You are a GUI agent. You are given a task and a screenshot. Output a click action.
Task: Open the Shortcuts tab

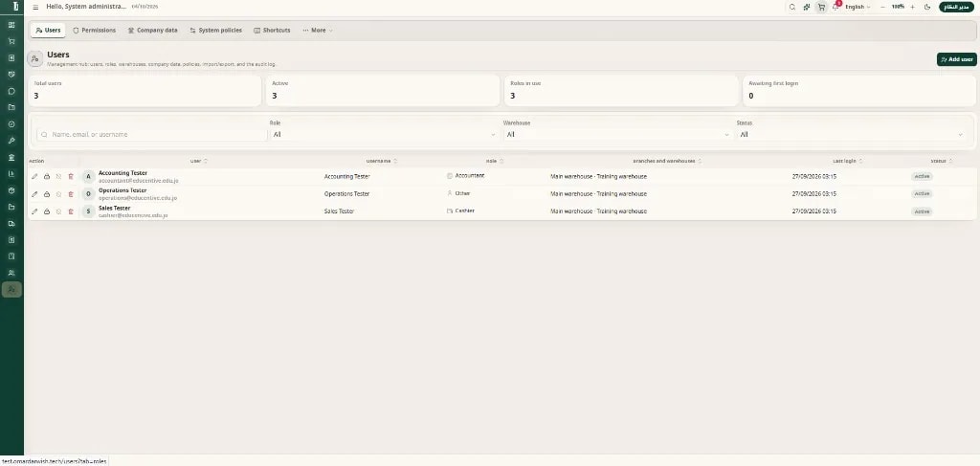tap(272, 30)
